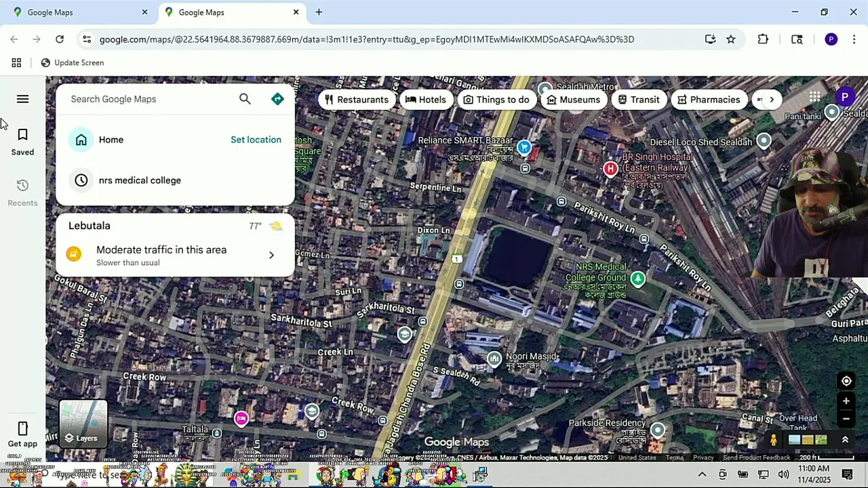Click the Set location link
This screenshot has width=868, height=488.
point(256,140)
